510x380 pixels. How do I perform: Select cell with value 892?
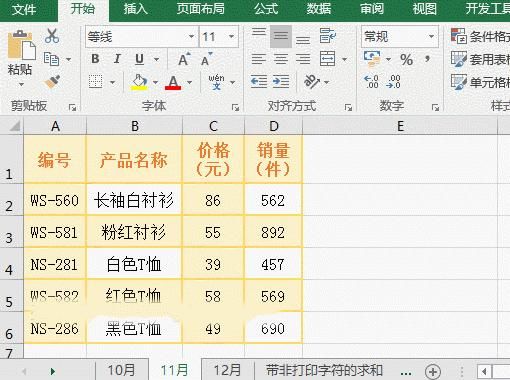pyautogui.click(x=273, y=233)
